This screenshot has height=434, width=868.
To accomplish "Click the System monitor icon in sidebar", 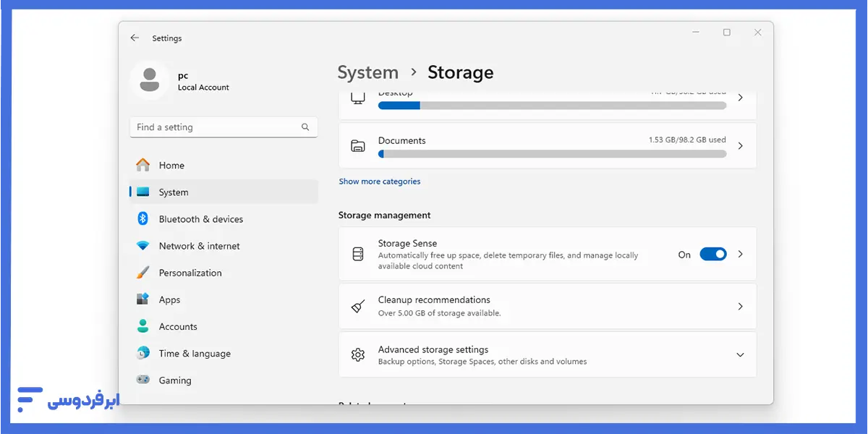I will point(143,192).
